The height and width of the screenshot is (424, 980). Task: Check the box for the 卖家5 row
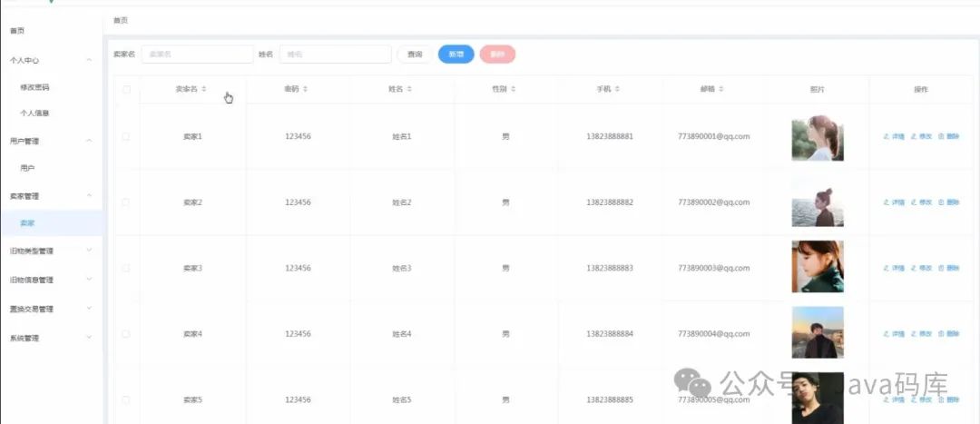pyautogui.click(x=126, y=399)
